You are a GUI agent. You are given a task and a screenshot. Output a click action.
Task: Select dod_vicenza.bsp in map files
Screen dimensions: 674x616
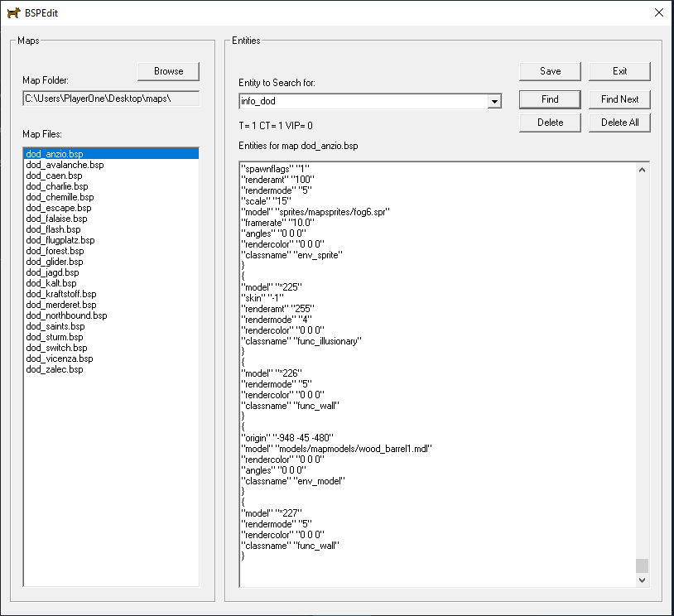[x=111, y=358]
